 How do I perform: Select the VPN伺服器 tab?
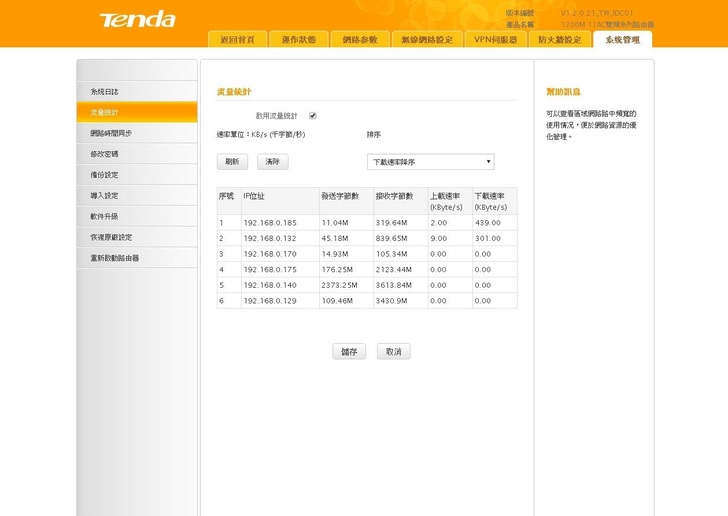[496, 40]
